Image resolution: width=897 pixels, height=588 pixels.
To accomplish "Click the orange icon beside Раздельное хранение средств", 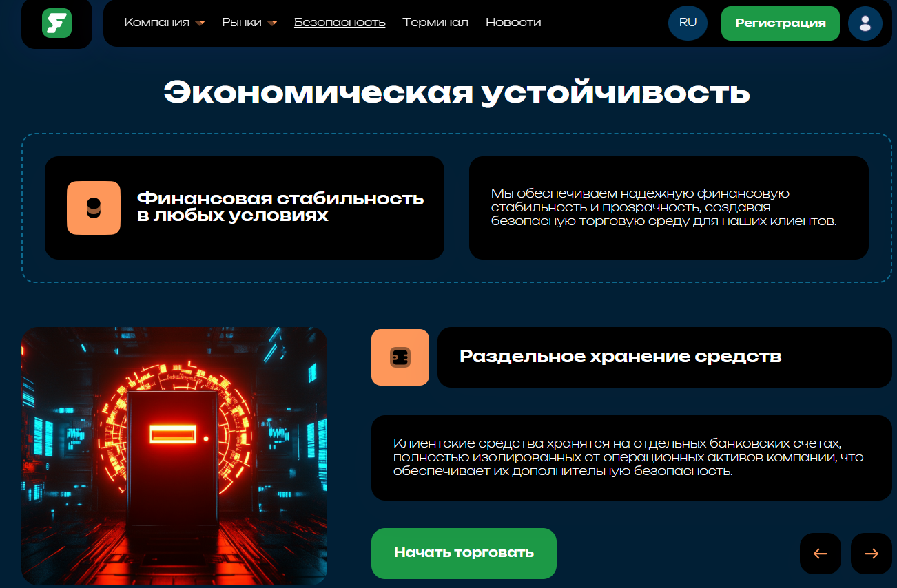I will pos(400,357).
